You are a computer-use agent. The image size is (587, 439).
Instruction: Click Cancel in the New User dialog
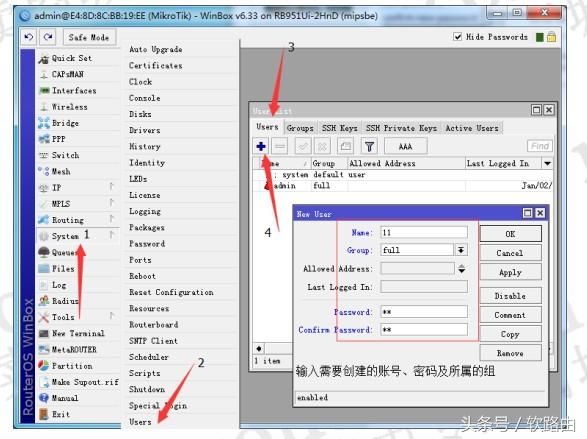(510, 253)
